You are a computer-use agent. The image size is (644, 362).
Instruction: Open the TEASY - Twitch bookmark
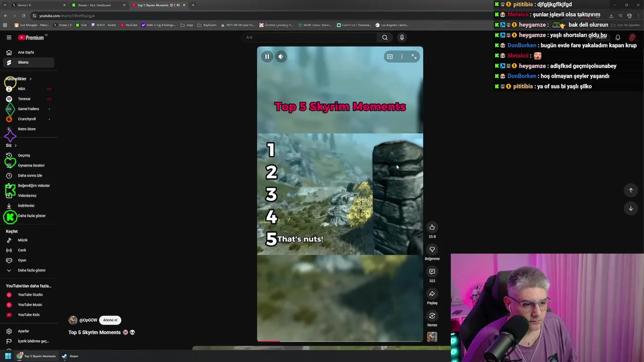[x=104, y=25]
